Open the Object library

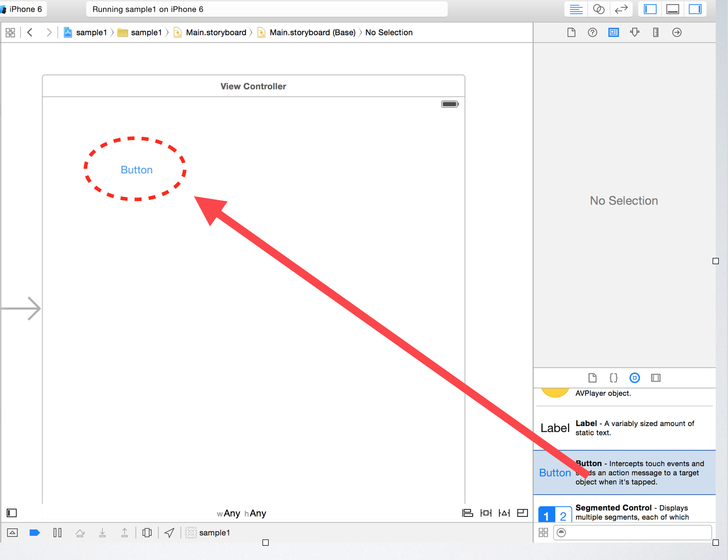(x=635, y=378)
